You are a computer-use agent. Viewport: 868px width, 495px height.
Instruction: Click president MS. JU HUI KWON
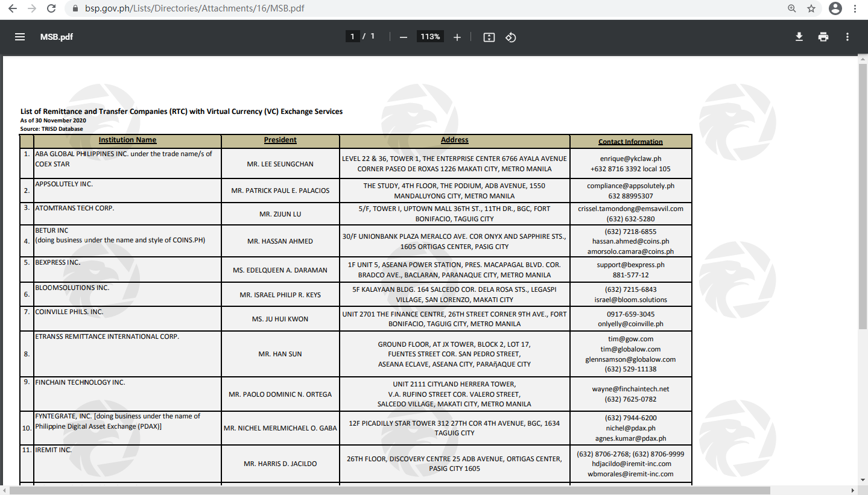tap(280, 319)
